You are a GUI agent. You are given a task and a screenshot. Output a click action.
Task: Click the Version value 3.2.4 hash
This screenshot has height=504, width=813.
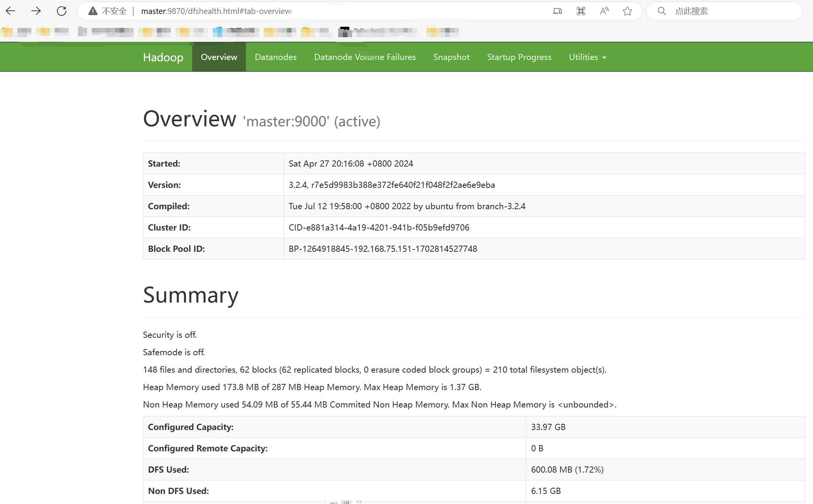click(392, 185)
